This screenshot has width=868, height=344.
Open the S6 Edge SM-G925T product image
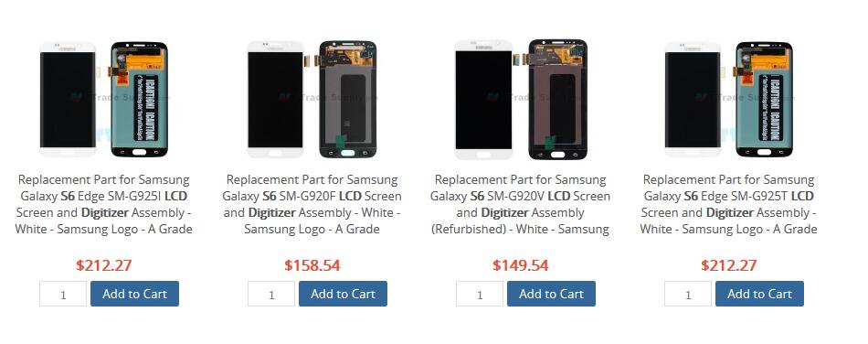(x=728, y=99)
